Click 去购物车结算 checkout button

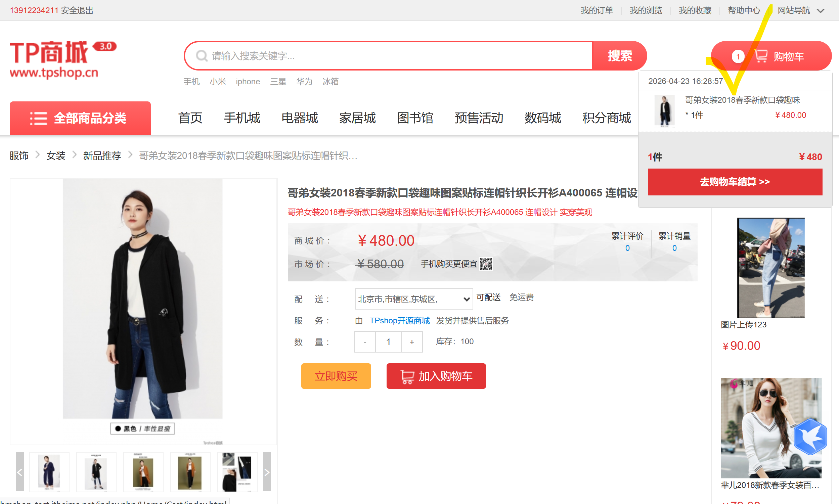pyautogui.click(x=735, y=182)
